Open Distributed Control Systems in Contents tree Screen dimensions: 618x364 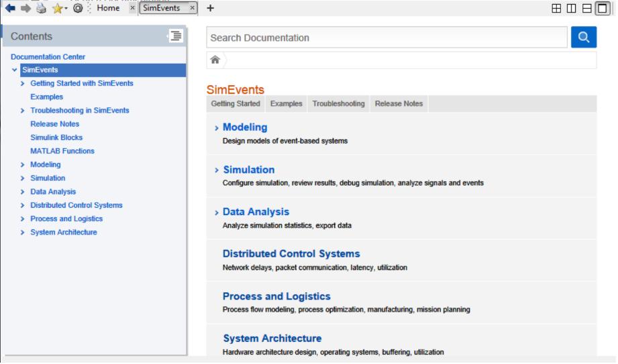(76, 206)
